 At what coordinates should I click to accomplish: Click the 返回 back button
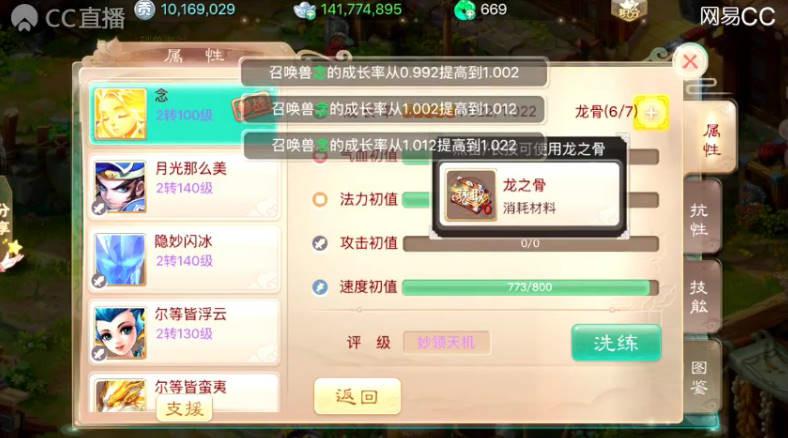(x=357, y=396)
